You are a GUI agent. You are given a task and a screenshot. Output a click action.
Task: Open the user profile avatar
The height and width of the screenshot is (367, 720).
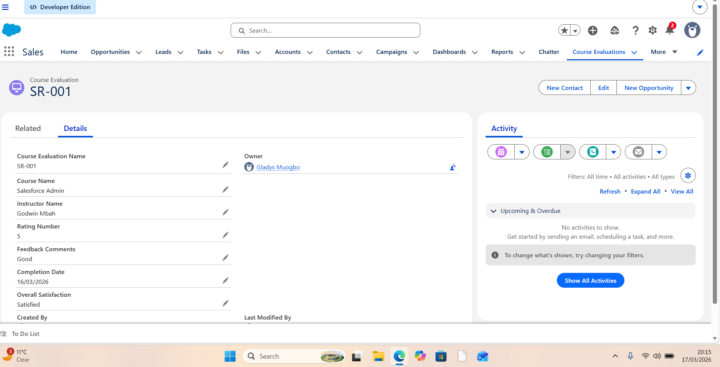[692, 30]
